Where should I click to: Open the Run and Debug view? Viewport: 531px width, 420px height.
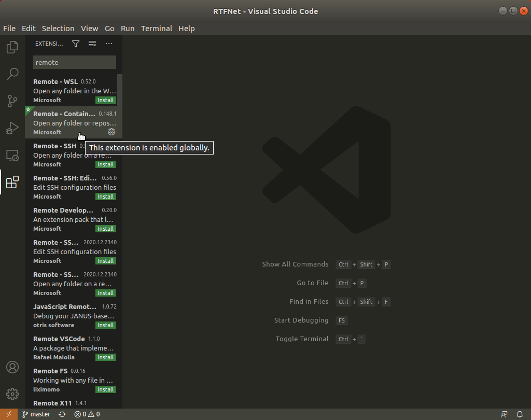pyautogui.click(x=12, y=128)
